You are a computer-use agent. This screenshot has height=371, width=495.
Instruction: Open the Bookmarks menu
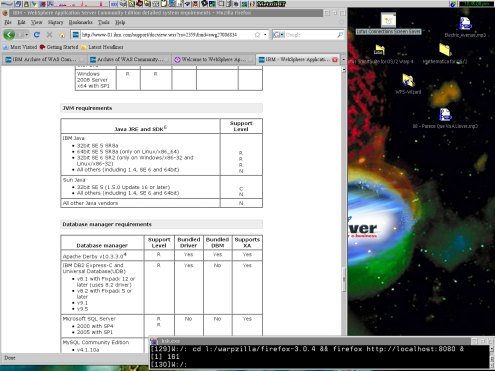pyautogui.click(x=80, y=22)
